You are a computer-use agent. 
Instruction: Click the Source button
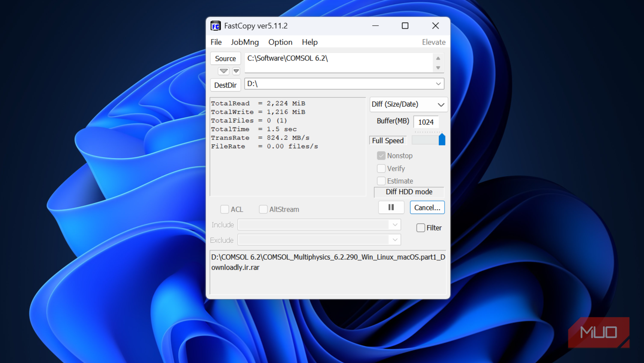tap(225, 58)
